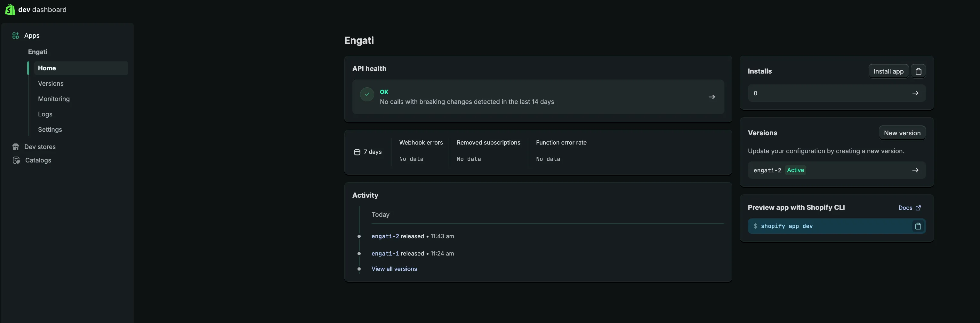
Task: Open Docs external link icon
Action: (x=918, y=208)
